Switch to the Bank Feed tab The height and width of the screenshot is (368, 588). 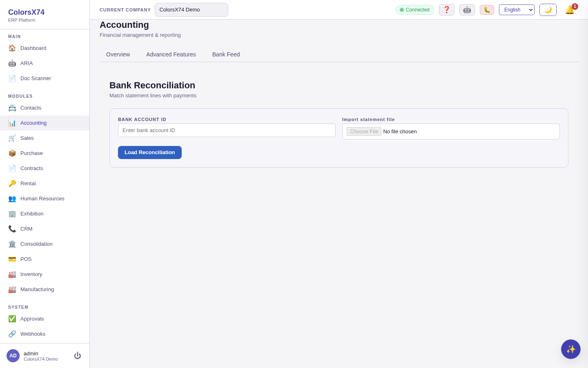click(226, 54)
